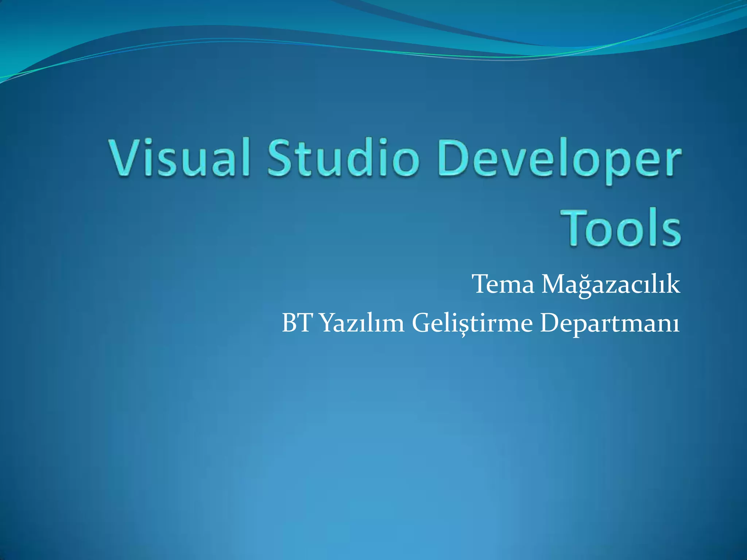Screen dimensions: 747x560
Task: Click the word 'Studio' in the title
Action: [343, 157]
